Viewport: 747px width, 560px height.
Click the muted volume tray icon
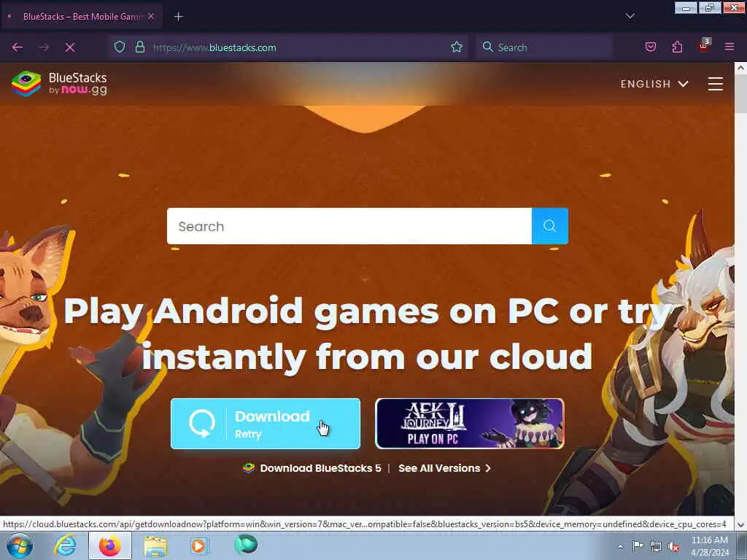(673, 547)
